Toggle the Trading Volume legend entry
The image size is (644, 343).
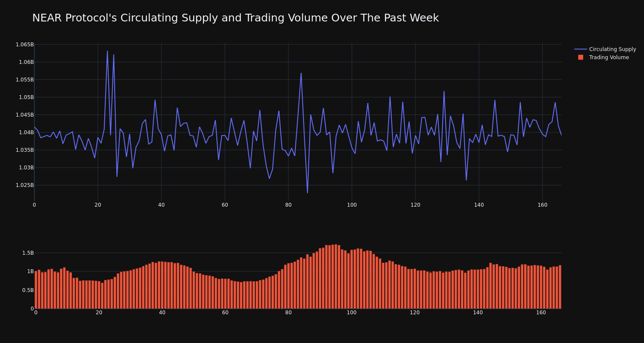[x=605, y=57]
